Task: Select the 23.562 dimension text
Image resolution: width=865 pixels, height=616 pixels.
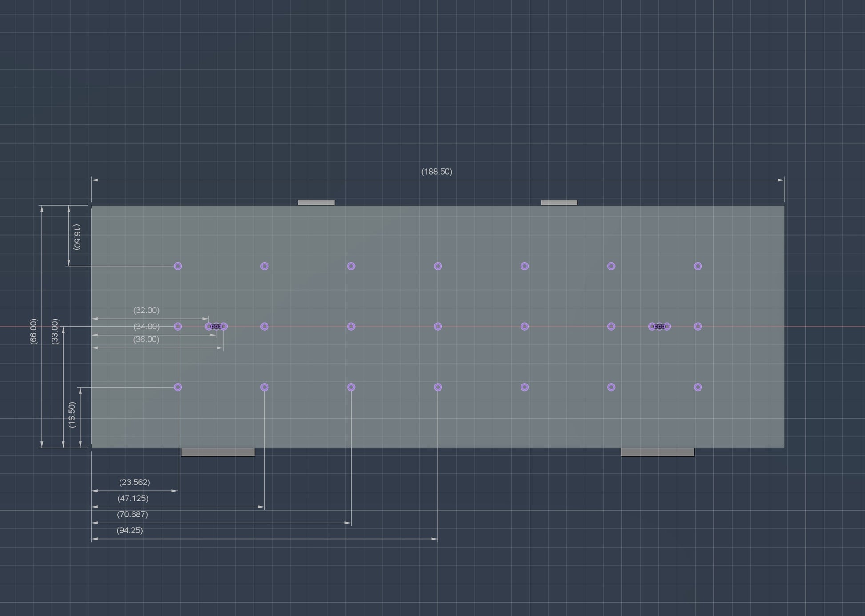Action: [134, 482]
